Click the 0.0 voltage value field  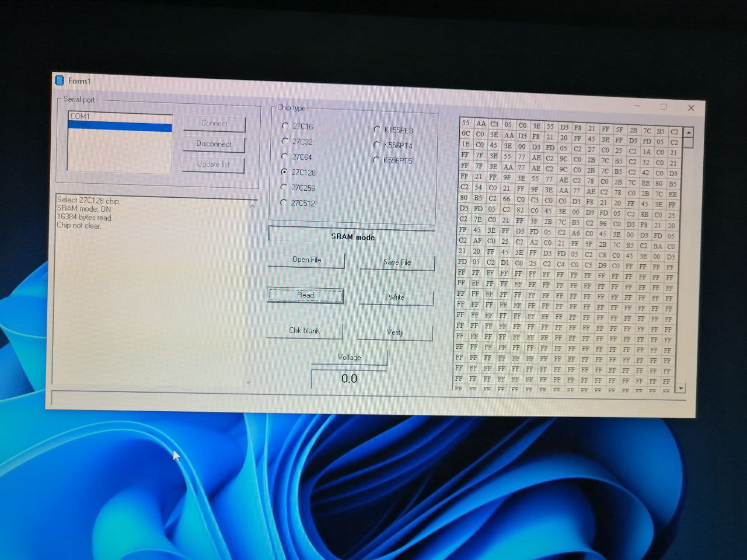click(349, 379)
